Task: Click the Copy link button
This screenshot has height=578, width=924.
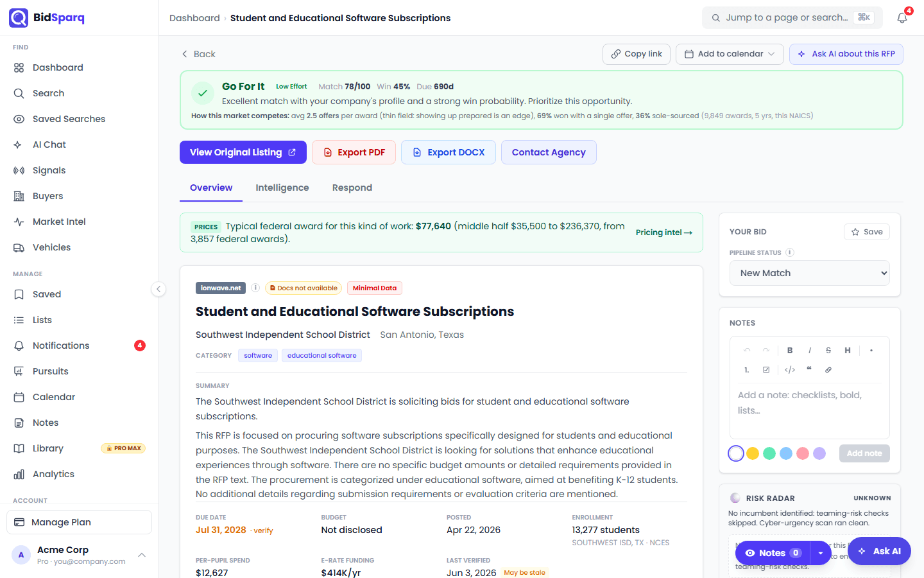Action: pos(637,54)
